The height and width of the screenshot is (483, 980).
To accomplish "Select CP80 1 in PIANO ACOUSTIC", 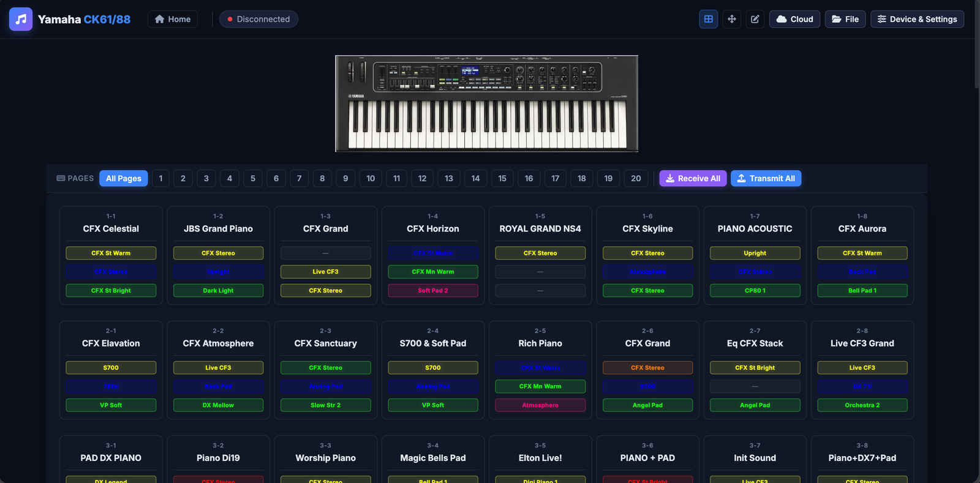I will coord(755,290).
